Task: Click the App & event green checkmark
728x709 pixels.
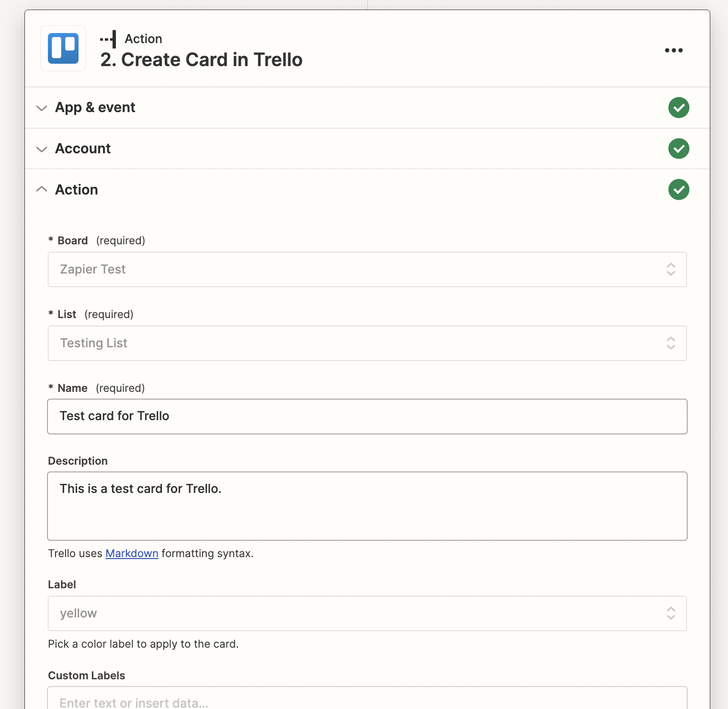Action: tap(678, 107)
